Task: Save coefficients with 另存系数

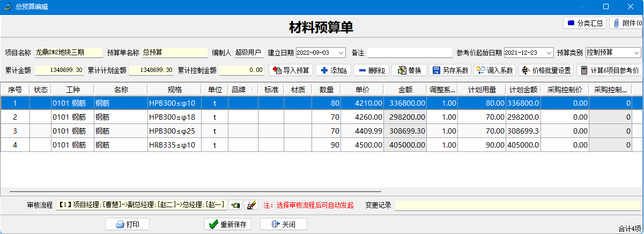Action: point(450,70)
